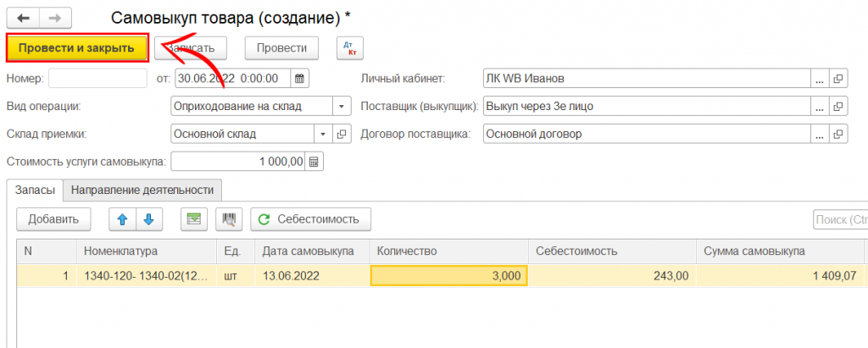Expand the Вид операции dropdown

coord(341,107)
